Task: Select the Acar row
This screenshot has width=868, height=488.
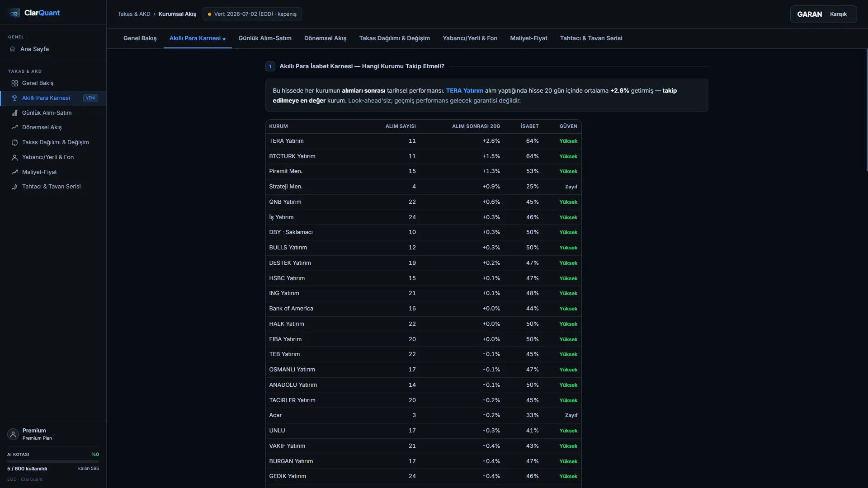Action: click(423, 415)
